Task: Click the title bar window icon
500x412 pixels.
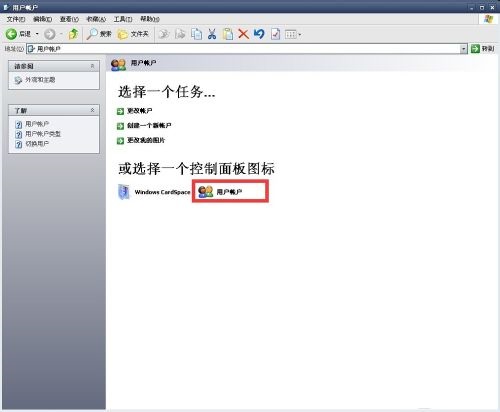Action: pos(6,7)
